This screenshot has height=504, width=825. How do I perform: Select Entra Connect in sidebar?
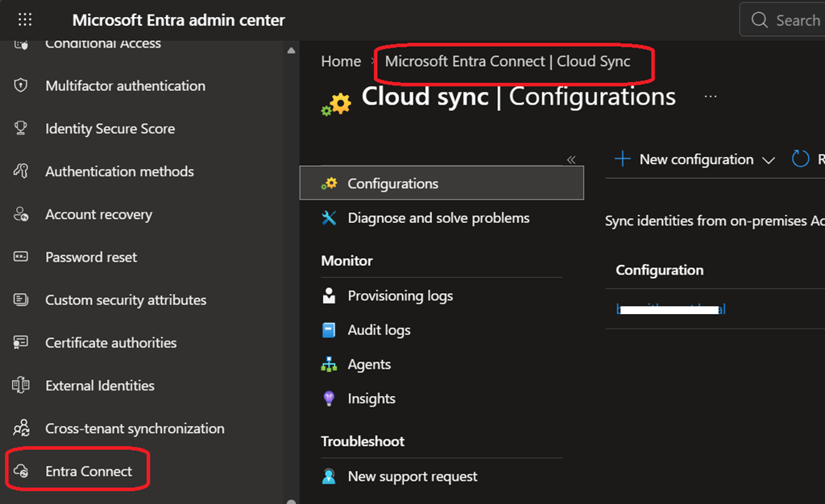coord(89,471)
